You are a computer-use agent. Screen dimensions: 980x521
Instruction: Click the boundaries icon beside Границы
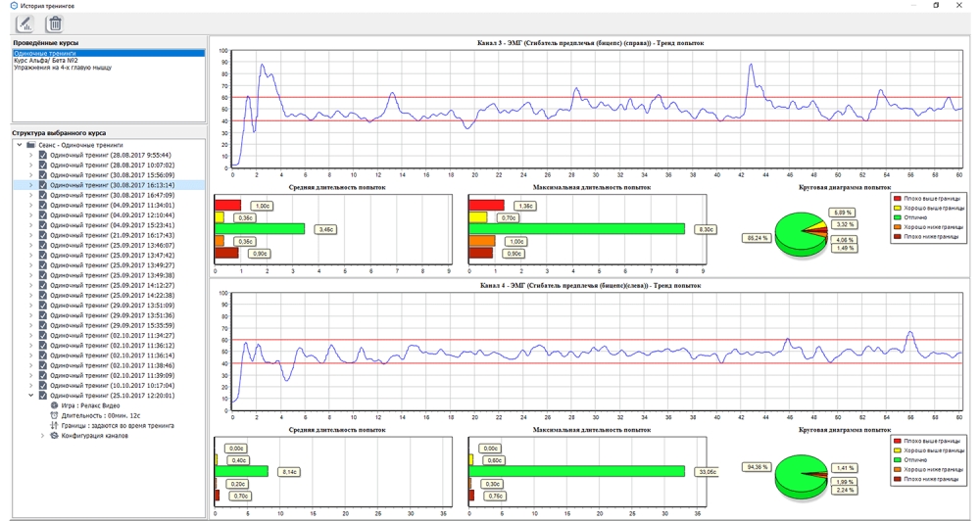[54, 426]
